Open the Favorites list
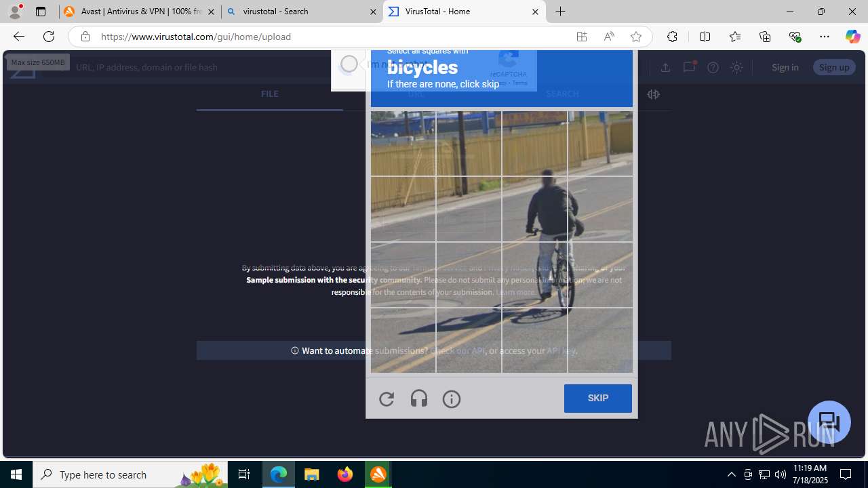The height and width of the screenshot is (488, 868). click(735, 37)
